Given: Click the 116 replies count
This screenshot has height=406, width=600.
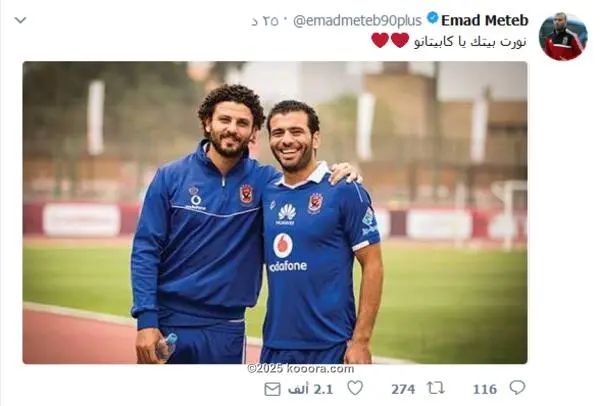Looking at the screenshot, I should click(484, 388).
